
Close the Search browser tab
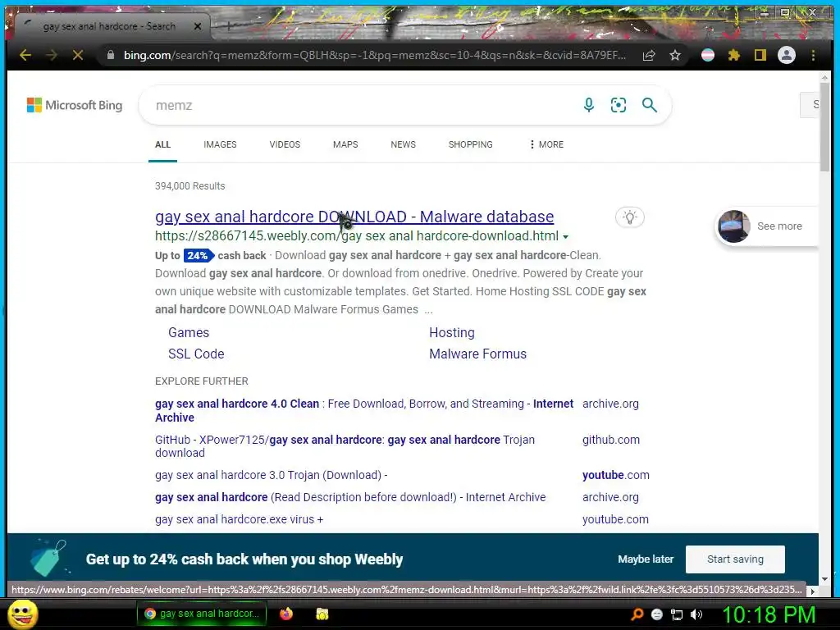[x=198, y=26]
